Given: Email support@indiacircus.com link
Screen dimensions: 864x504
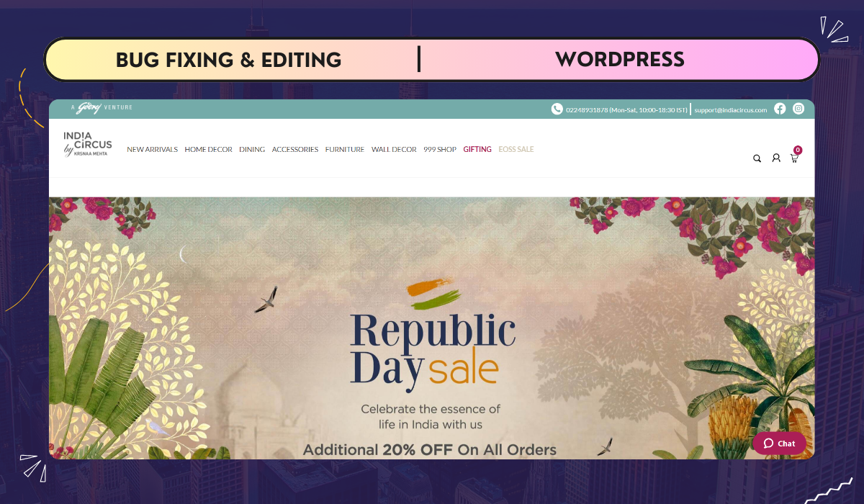Looking at the screenshot, I should pyautogui.click(x=731, y=110).
